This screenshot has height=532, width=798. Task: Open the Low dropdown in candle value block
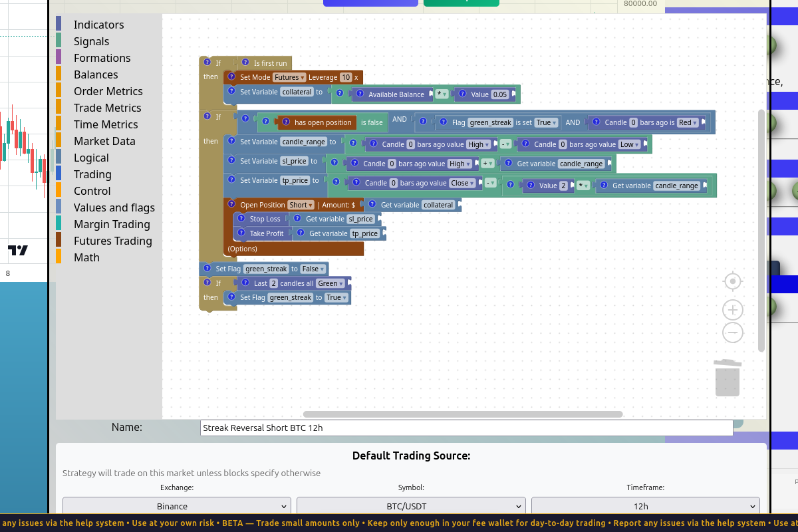coord(630,144)
